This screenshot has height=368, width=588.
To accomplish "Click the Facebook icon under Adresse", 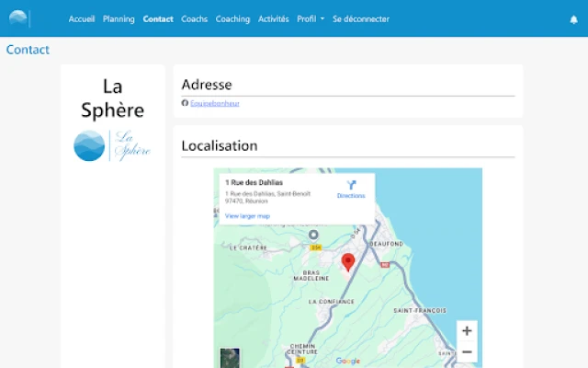I will tap(185, 103).
